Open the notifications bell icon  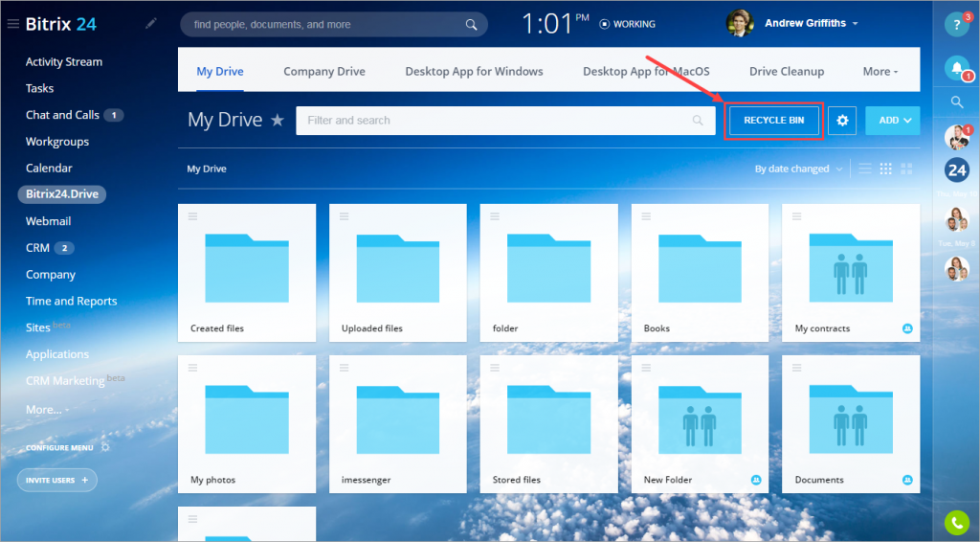tap(956, 68)
